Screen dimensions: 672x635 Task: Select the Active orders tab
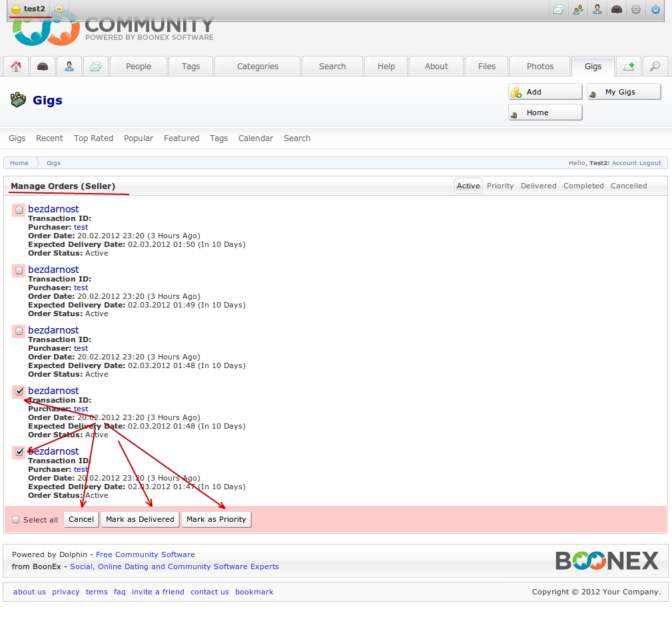pos(468,186)
